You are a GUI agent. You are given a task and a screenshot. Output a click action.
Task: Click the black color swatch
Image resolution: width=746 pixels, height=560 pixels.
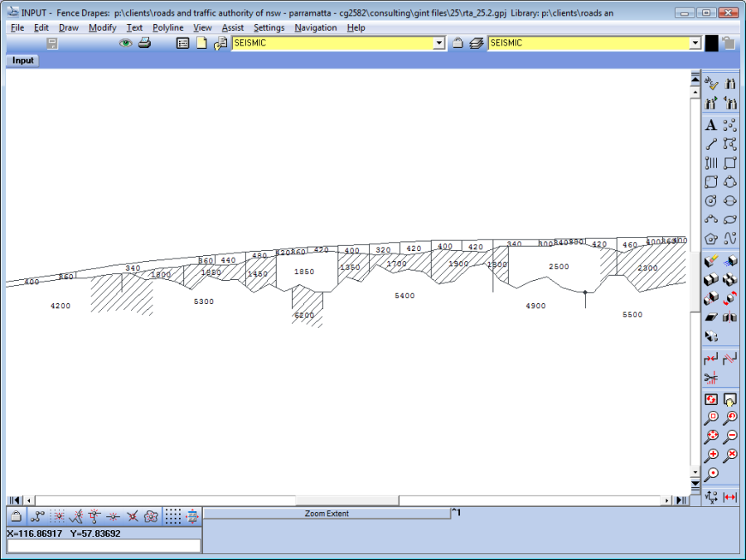click(711, 43)
